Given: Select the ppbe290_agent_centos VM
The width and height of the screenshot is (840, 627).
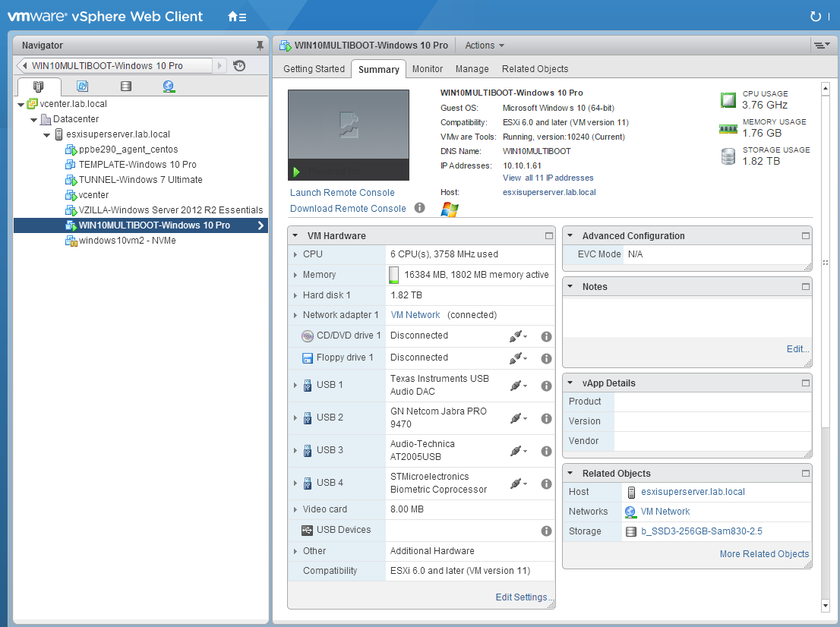Looking at the screenshot, I should pyautogui.click(x=128, y=150).
